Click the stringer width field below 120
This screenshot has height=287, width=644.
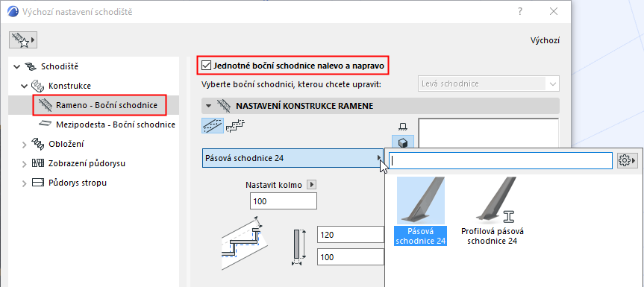click(351, 257)
